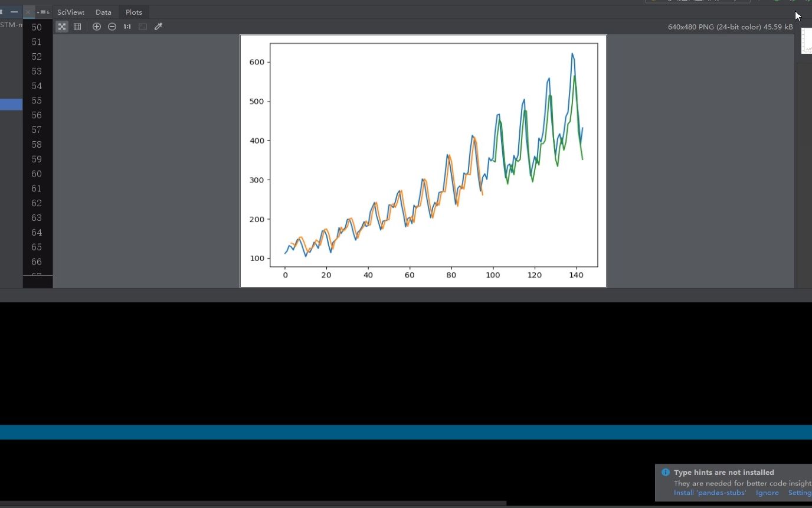Open the hidden tabs dropdown list
Screen dimensions: 812x508
[x=43, y=12]
